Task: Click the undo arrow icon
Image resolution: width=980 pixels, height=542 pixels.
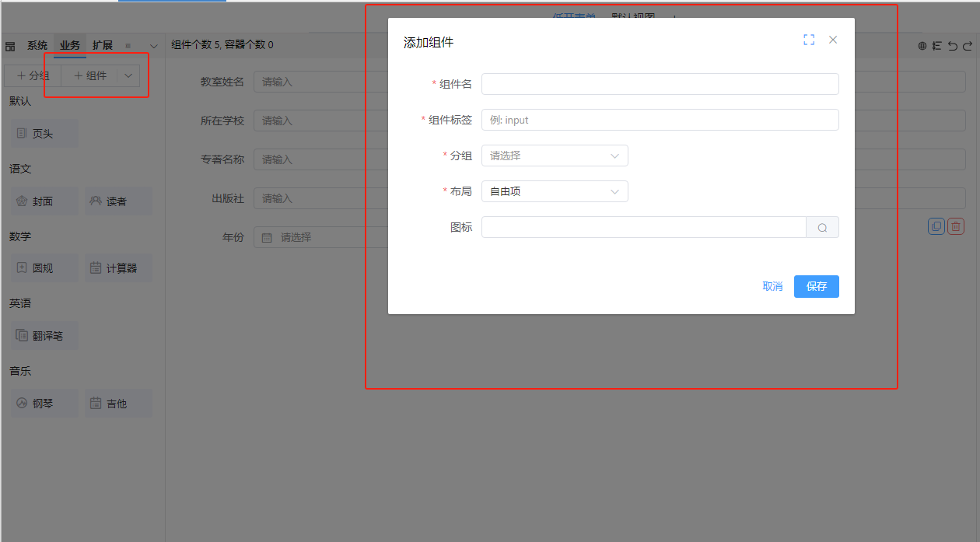Action: click(952, 46)
